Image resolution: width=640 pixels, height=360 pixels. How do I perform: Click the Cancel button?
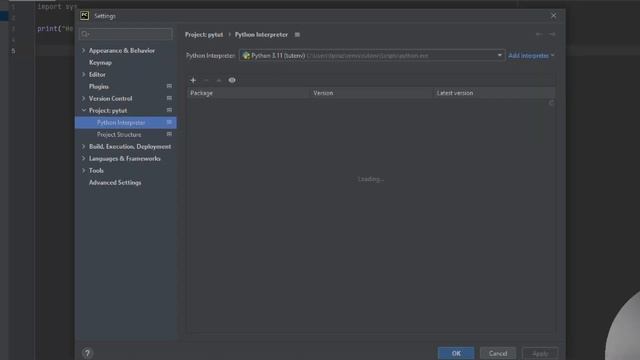(x=498, y=353)
